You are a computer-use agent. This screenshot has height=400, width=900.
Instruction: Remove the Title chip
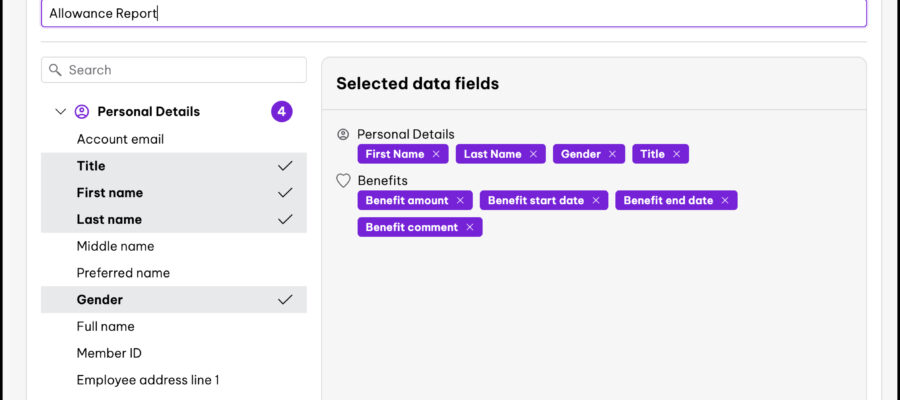click(676, 154)
